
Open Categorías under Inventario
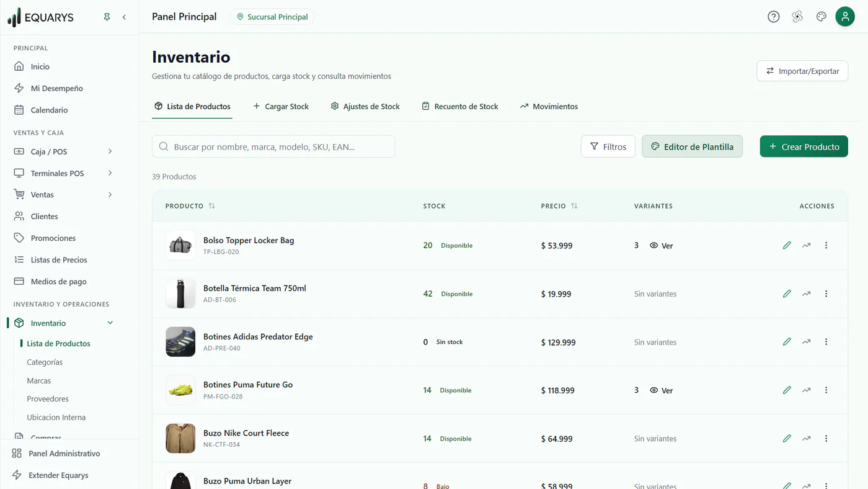45,362
